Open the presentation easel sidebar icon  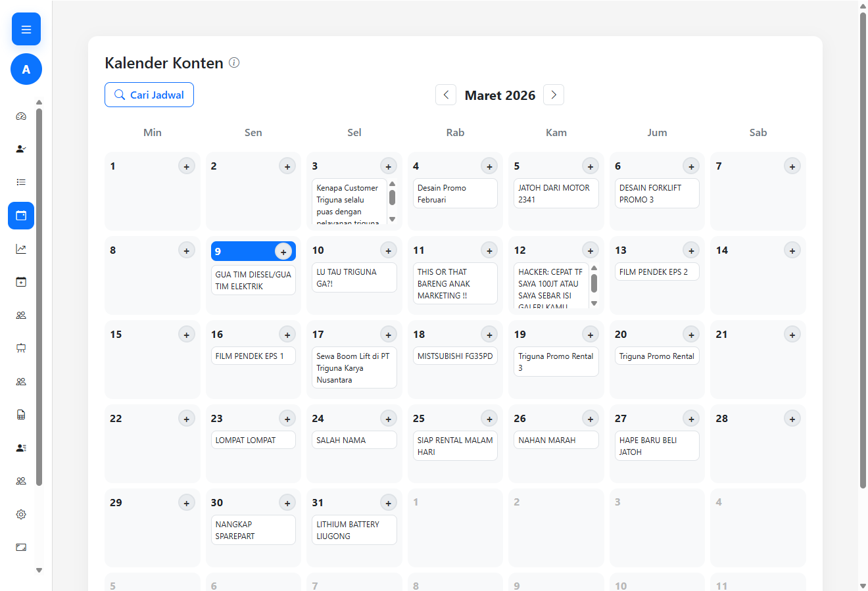click(21, 348)
